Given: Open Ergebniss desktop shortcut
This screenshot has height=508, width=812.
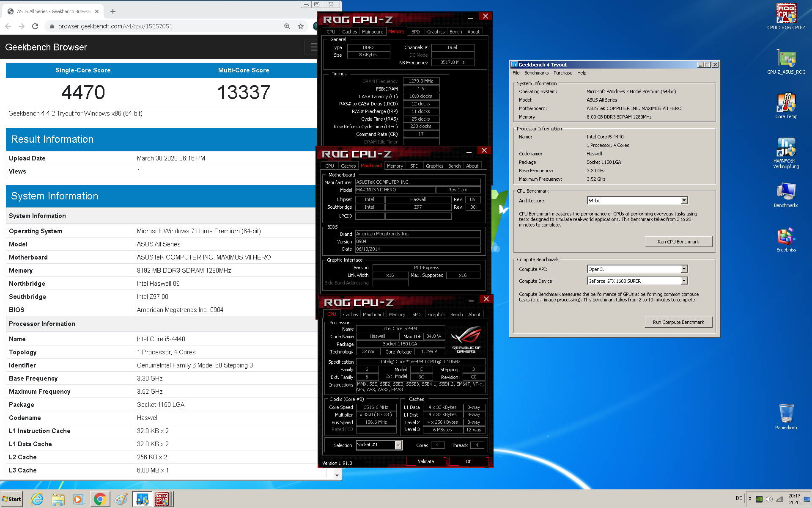Looking at the screenshot, I should tap(786, 240).
